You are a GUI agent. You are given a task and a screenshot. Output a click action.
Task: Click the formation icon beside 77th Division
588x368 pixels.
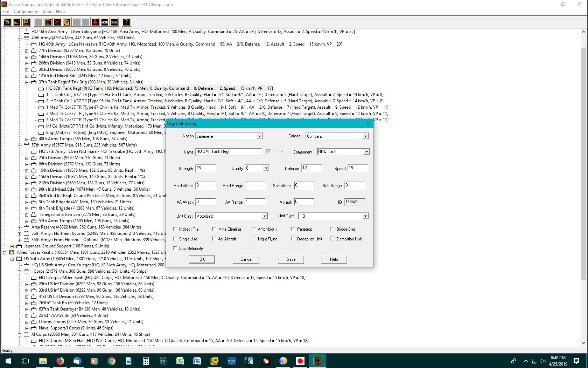point(34,50)
